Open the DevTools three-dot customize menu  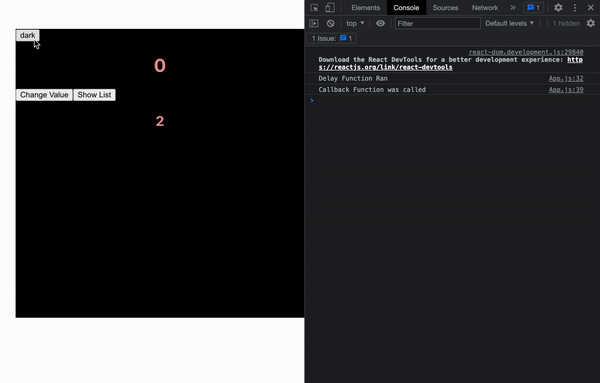[x=575, y=8]
